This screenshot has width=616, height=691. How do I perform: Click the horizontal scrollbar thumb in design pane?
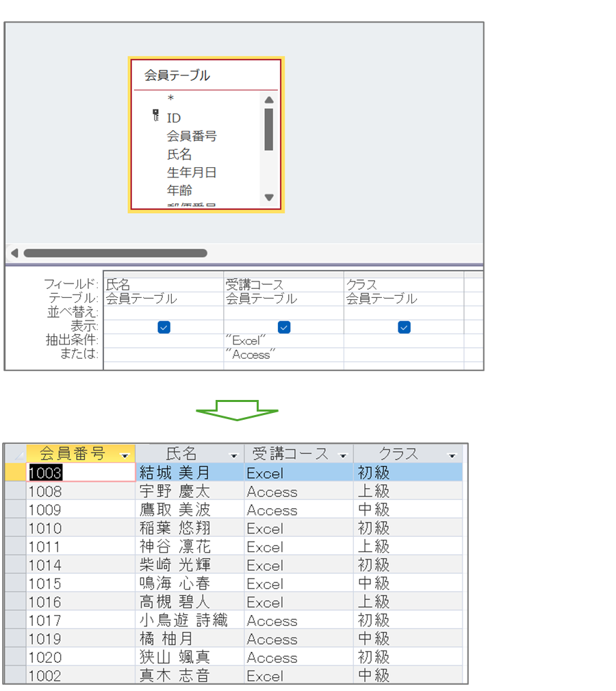(x=115, y=253)
